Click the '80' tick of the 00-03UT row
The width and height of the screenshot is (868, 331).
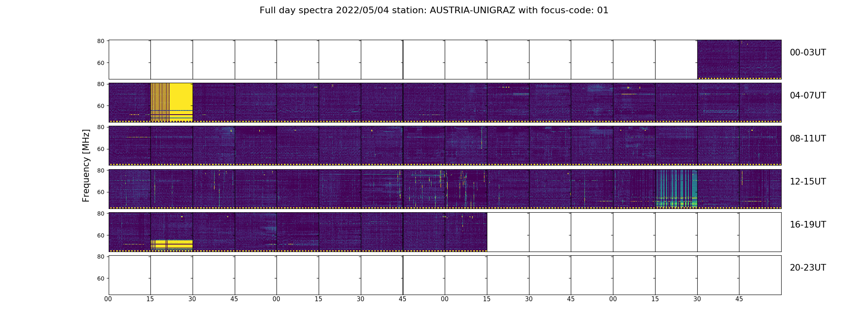coord(100,41)
